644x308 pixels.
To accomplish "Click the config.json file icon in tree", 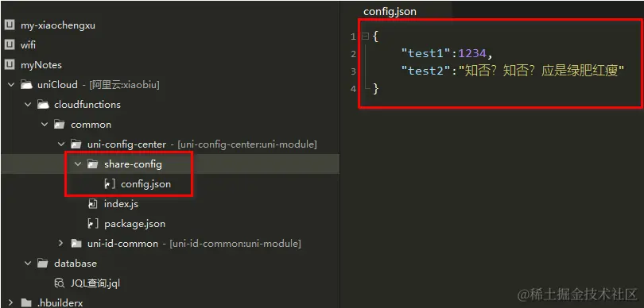I will pyautogui.click(x=110, y=184).
